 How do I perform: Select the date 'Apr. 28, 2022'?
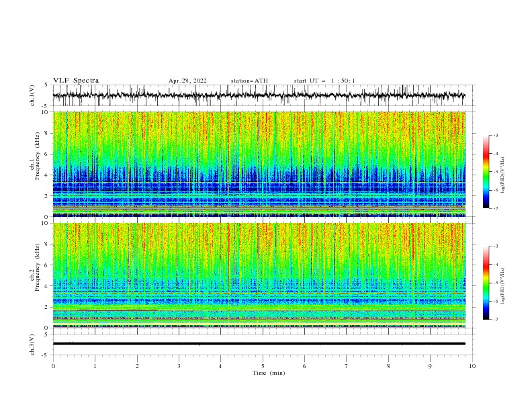click(187, 81)
